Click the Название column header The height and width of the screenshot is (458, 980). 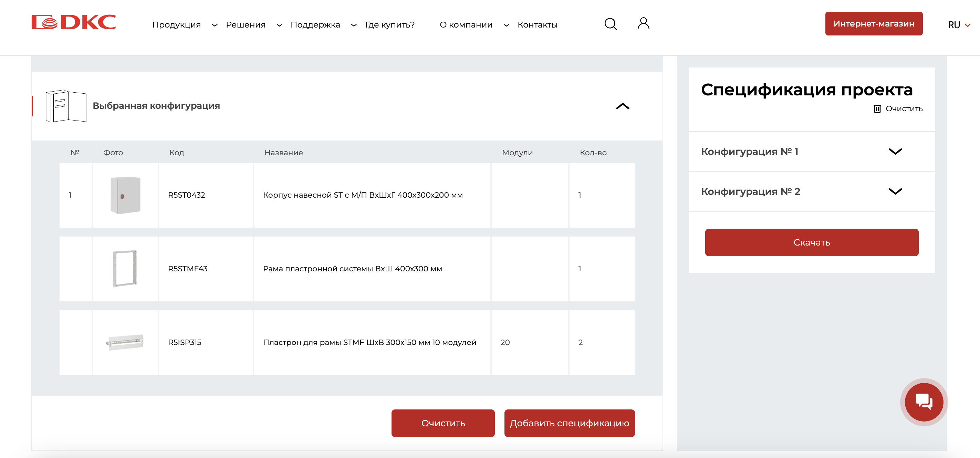(283, 153)
